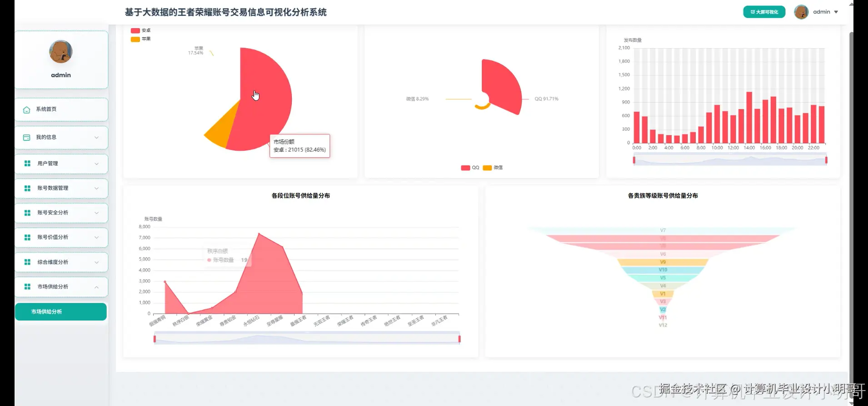
Task: Toggle the 安卓 legend in pie chart
Action: 140,30
